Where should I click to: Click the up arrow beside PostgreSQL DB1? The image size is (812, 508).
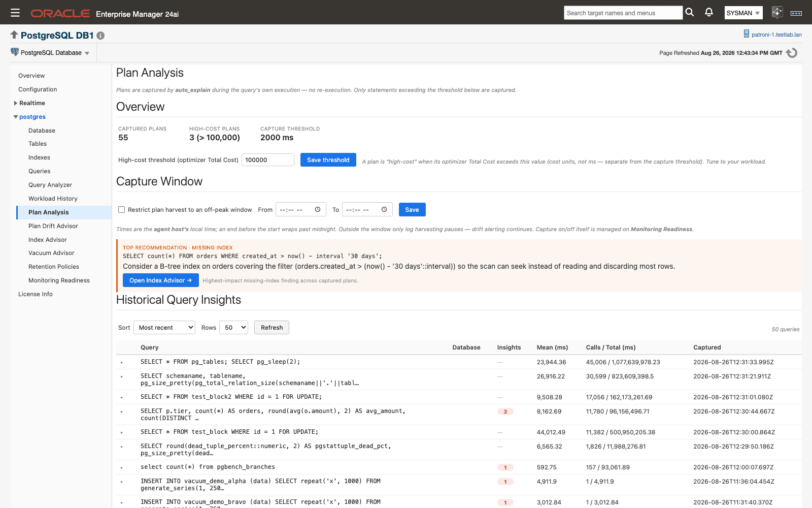14,35
